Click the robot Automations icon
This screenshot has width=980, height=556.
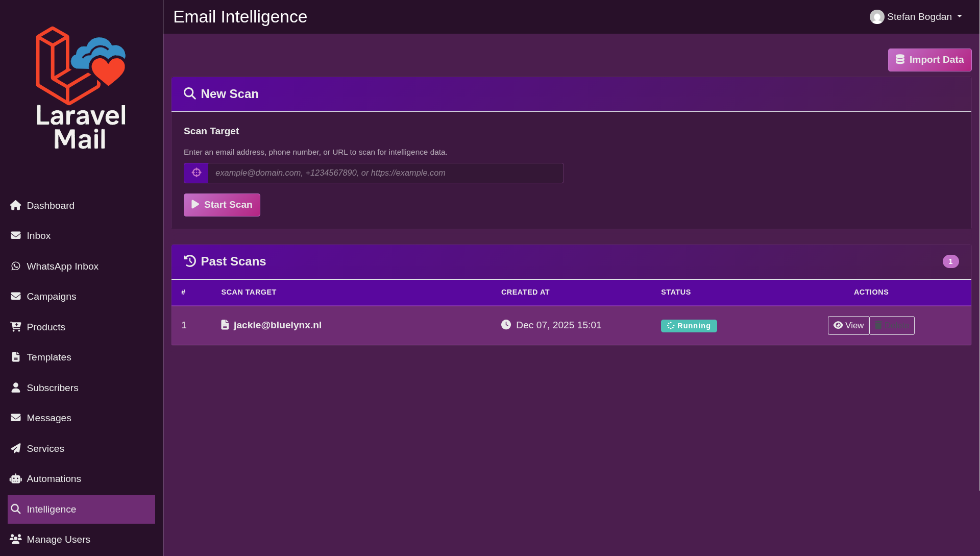[x=15, y=478]
